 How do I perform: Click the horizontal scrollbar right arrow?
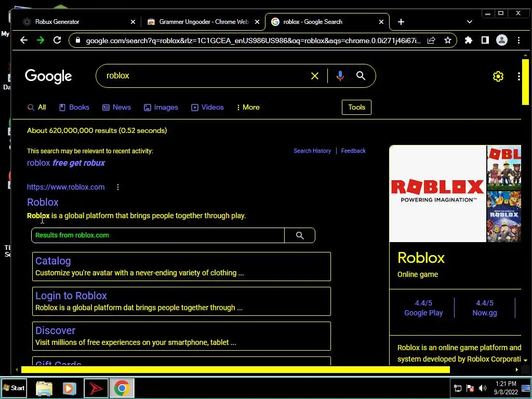coord(516,369)
